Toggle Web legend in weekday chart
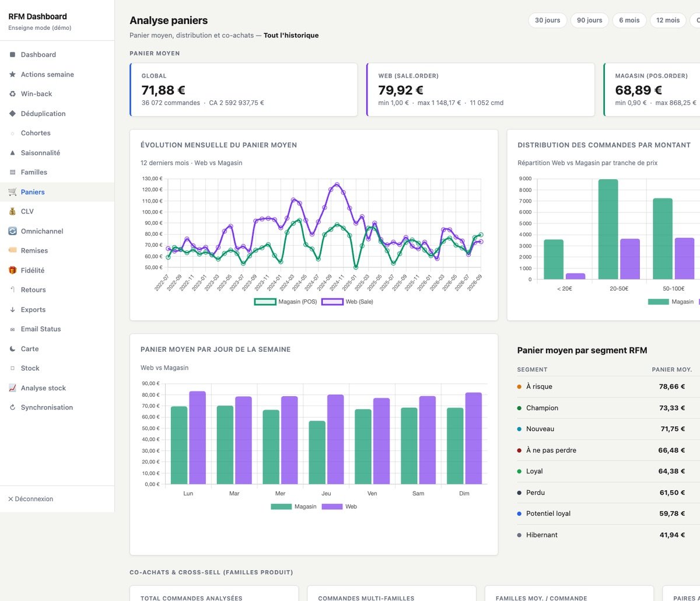 click(339, 506)
